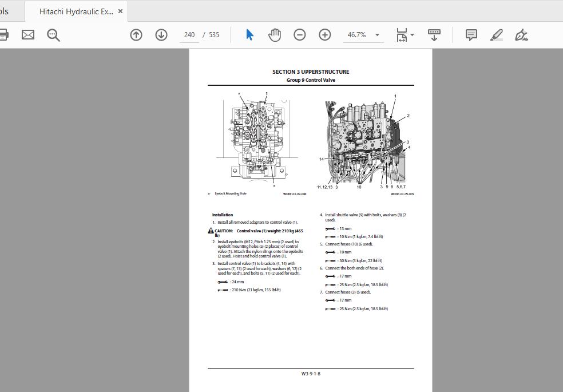Screen dimensions: 563x392
Task: Go to next page with down arrow
Action: click(161, 35)
